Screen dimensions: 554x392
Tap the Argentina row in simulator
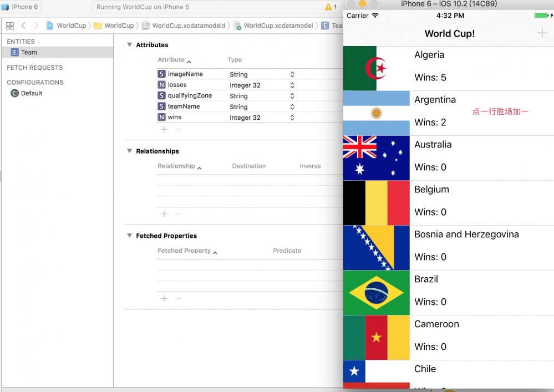(x=449, y=113)
